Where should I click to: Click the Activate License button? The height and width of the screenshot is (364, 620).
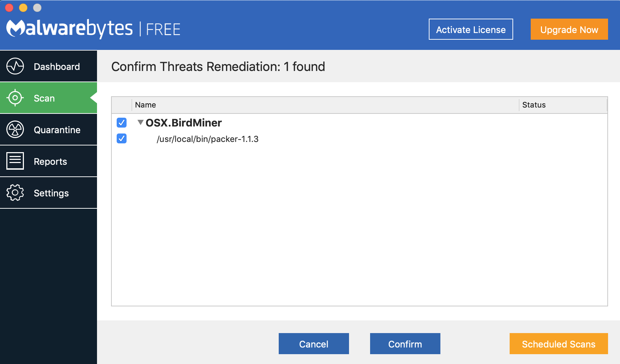click(471, 29)
